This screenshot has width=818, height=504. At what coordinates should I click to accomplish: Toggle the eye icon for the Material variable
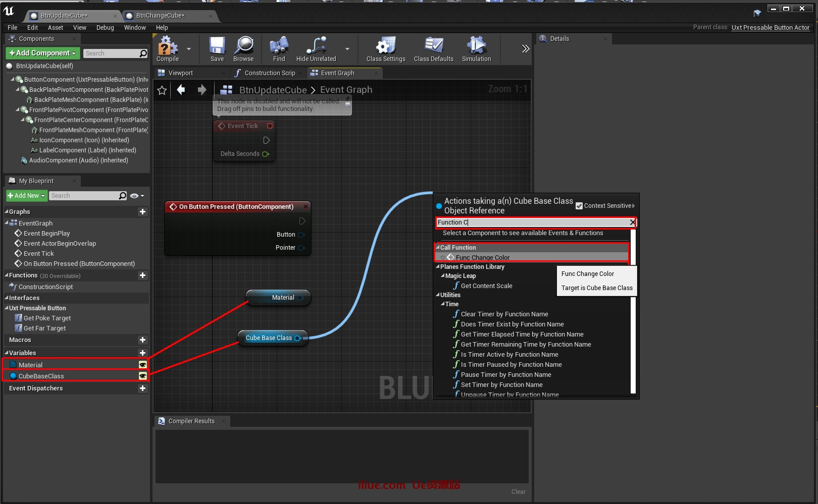coord(143,365)
